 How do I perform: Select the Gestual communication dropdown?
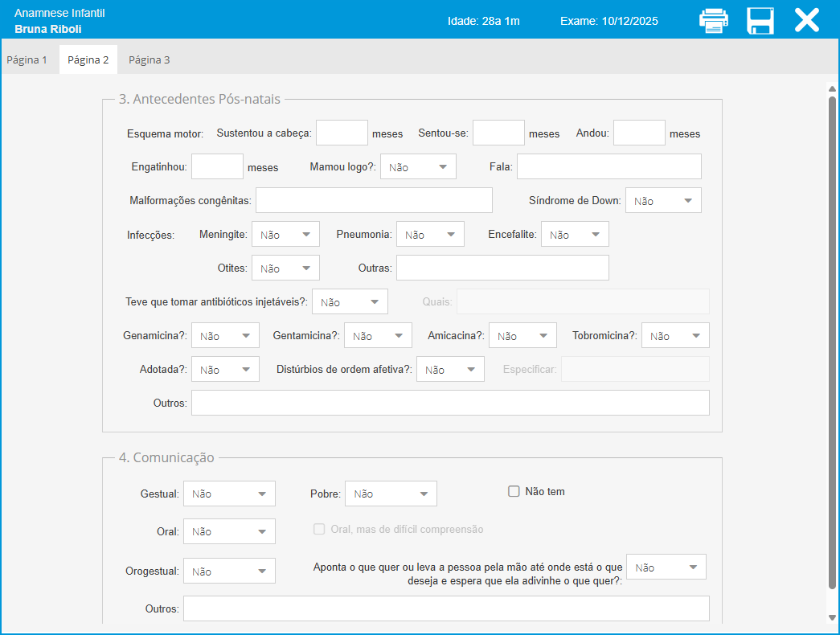229,494
